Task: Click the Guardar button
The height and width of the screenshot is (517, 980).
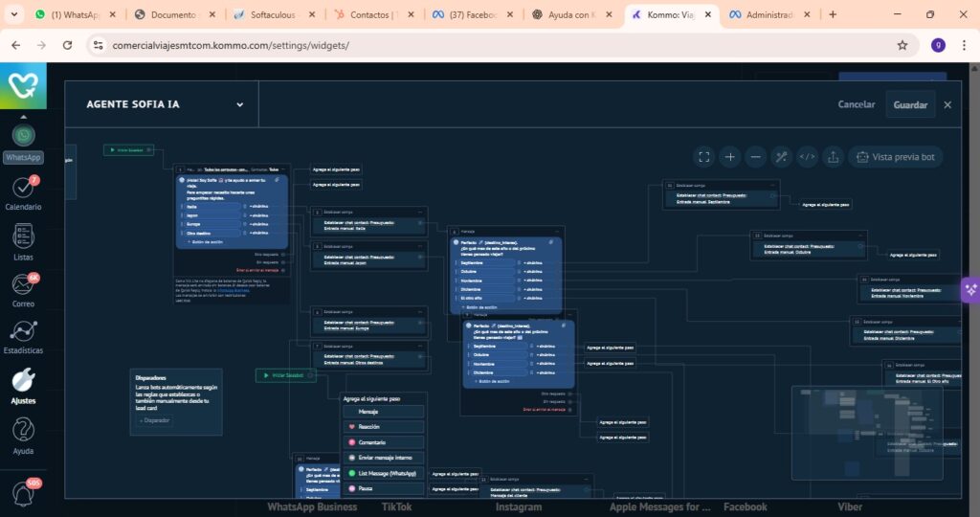Action: 910,104
